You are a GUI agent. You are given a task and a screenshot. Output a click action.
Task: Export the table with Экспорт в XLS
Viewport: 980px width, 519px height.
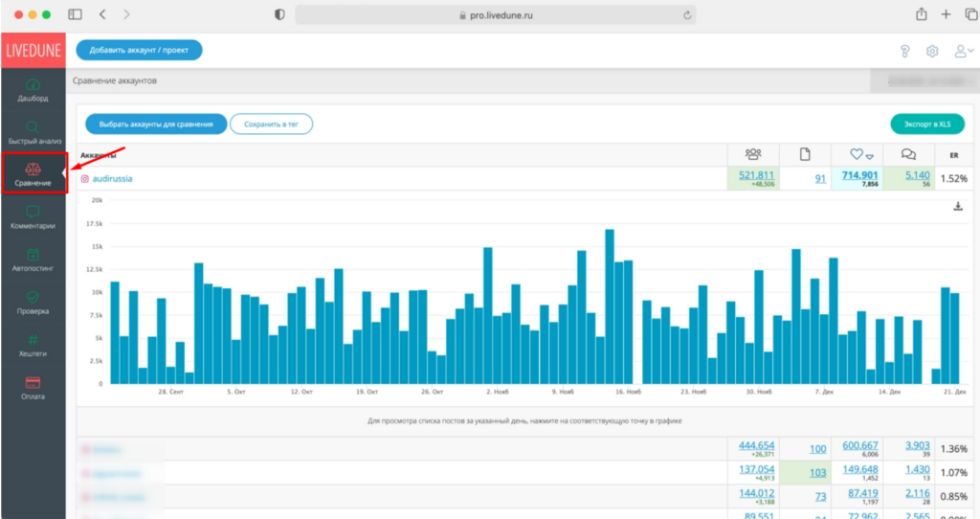pos(926,124)
